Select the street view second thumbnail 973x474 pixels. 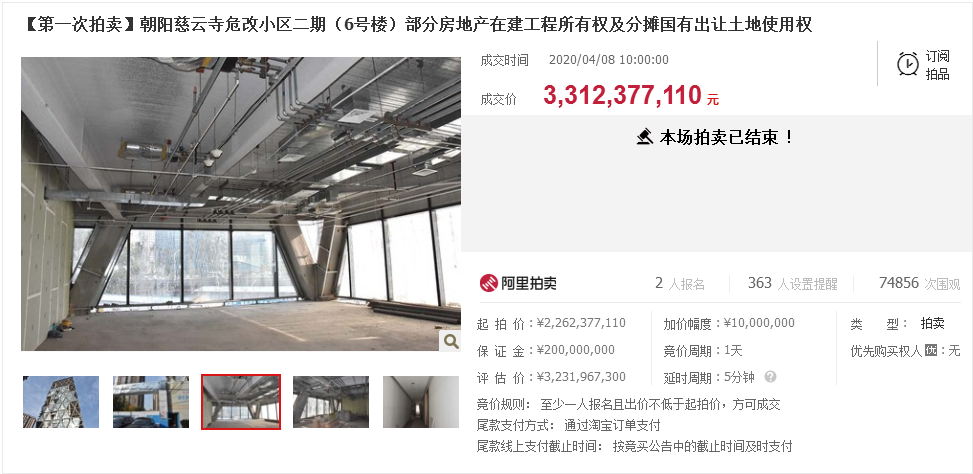click(x=151, y=402)
